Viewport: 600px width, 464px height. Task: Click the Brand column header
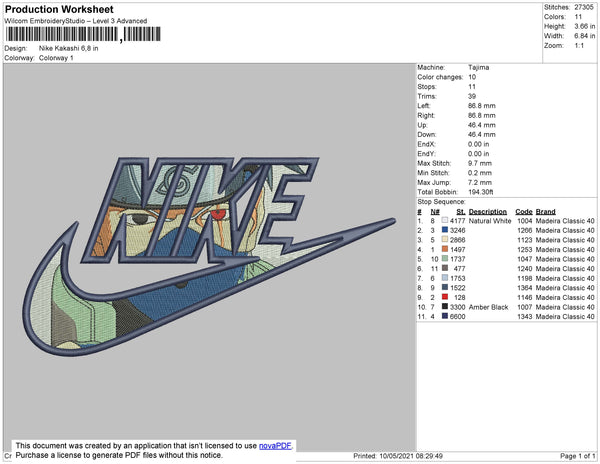click(545, 212)
